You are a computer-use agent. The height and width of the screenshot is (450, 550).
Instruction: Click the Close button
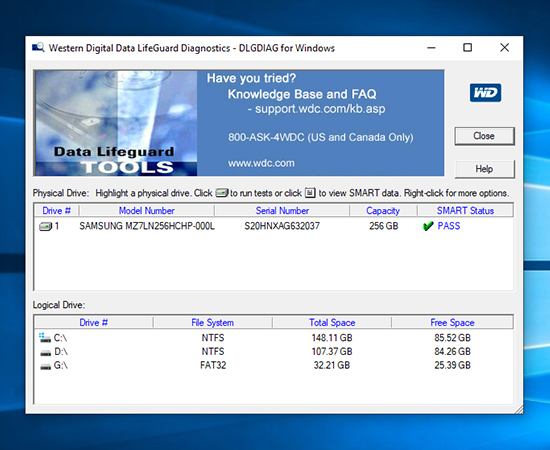(484, 136)
